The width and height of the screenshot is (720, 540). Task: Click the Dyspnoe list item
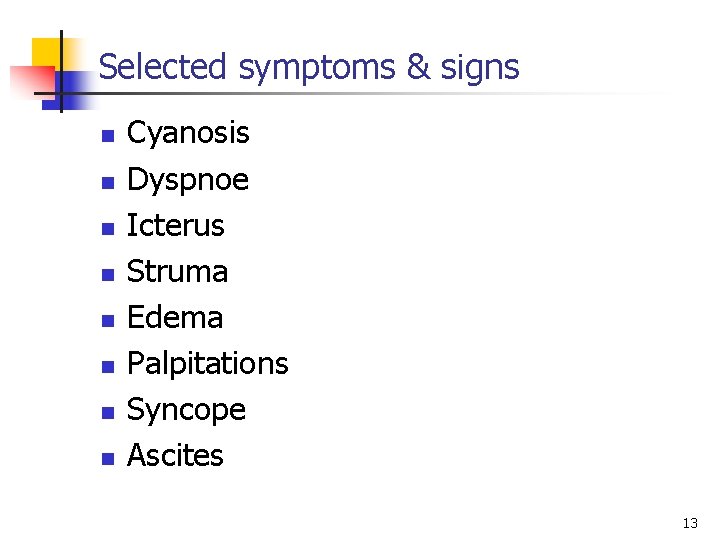click(188, 180)
